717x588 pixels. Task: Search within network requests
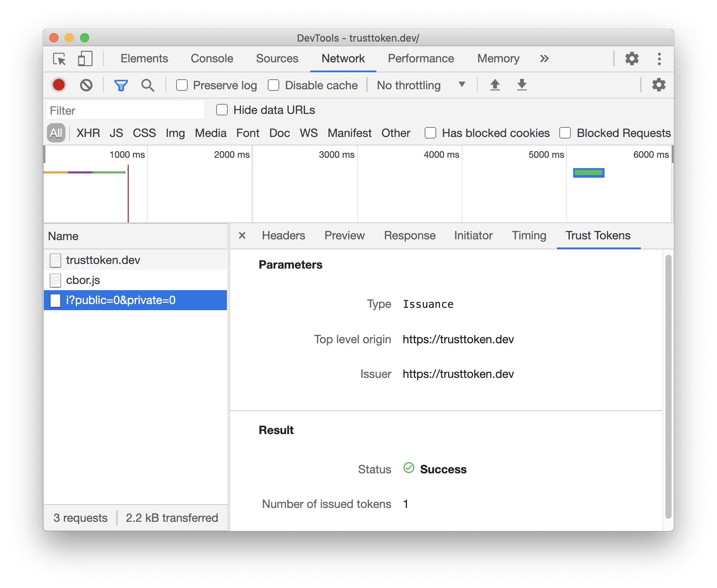click(148, 85)
